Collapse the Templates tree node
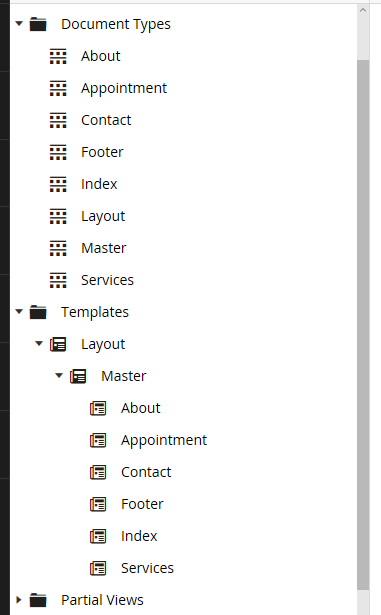 pos(19,312)
